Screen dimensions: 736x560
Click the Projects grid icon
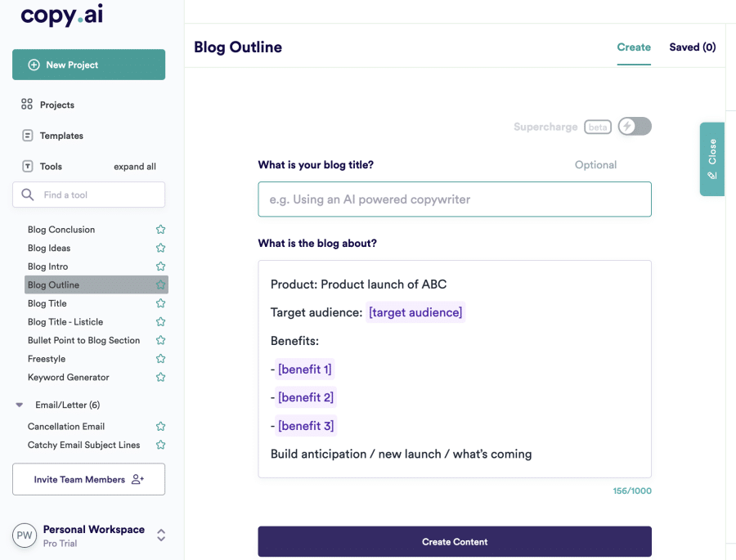27,105
